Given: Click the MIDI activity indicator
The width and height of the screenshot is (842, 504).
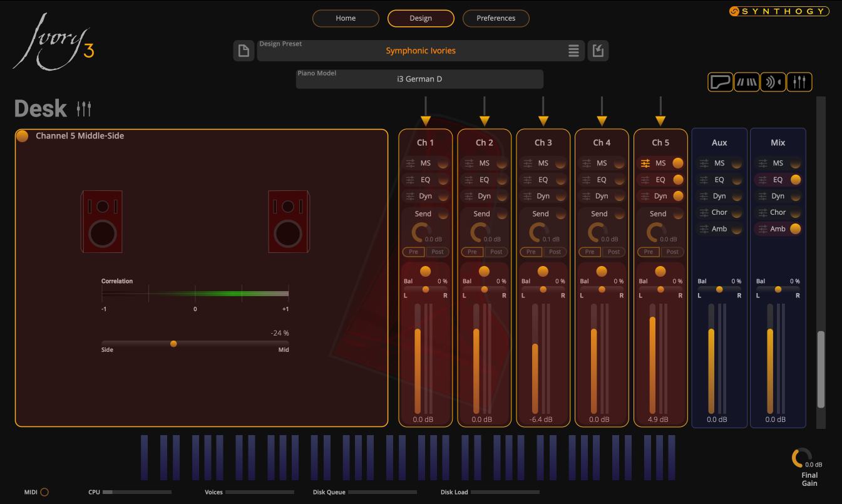Looking at the screenshot, I should pos(44,492).
